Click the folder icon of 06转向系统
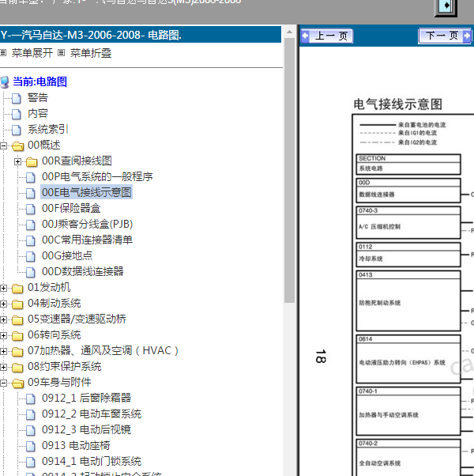 [17, 335]
